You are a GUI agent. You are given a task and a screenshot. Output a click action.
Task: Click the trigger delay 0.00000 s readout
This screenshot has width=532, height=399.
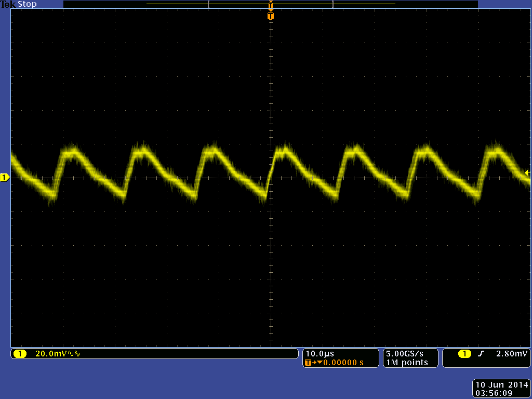(x=343, y=363)
